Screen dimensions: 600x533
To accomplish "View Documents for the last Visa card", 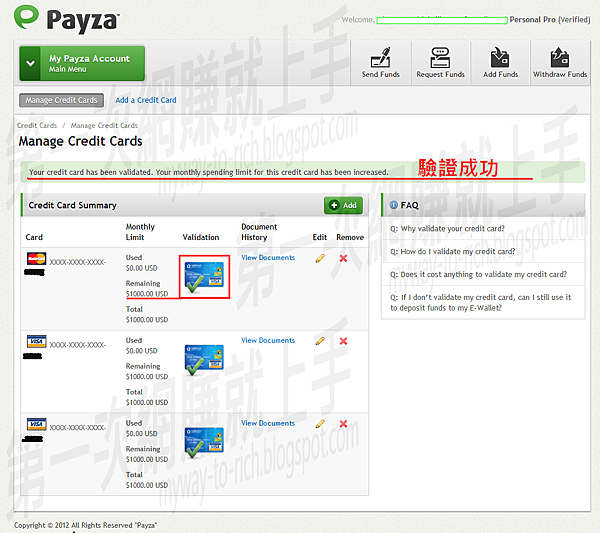I will coord(268,424).
